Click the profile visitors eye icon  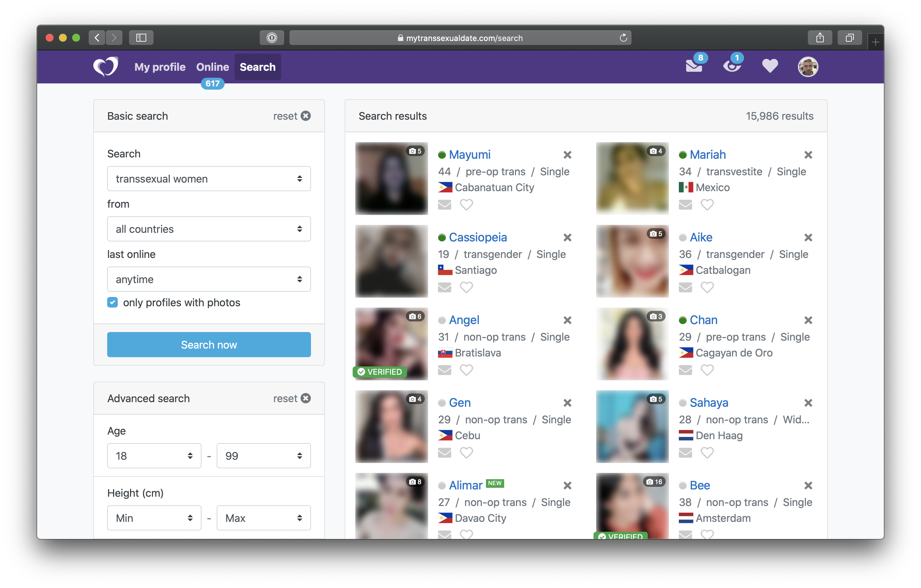coord(731,66)
